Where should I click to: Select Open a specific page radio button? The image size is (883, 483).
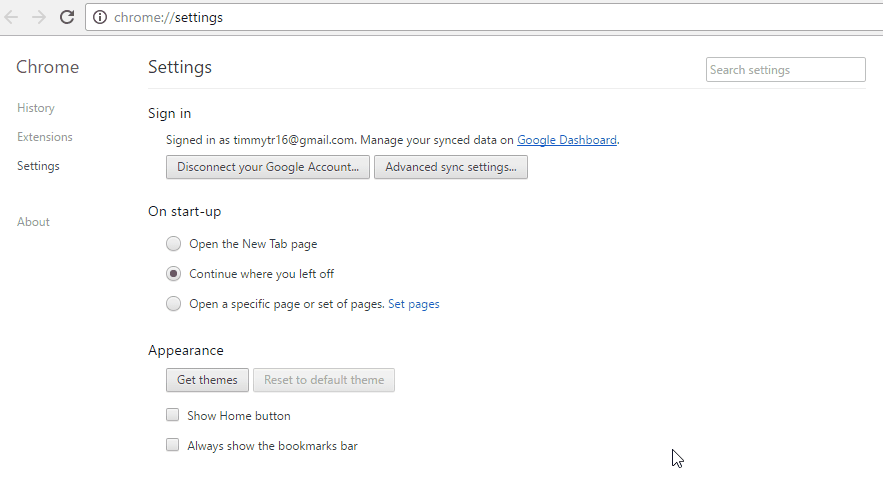pyautogui.click(x=173, y=304)
